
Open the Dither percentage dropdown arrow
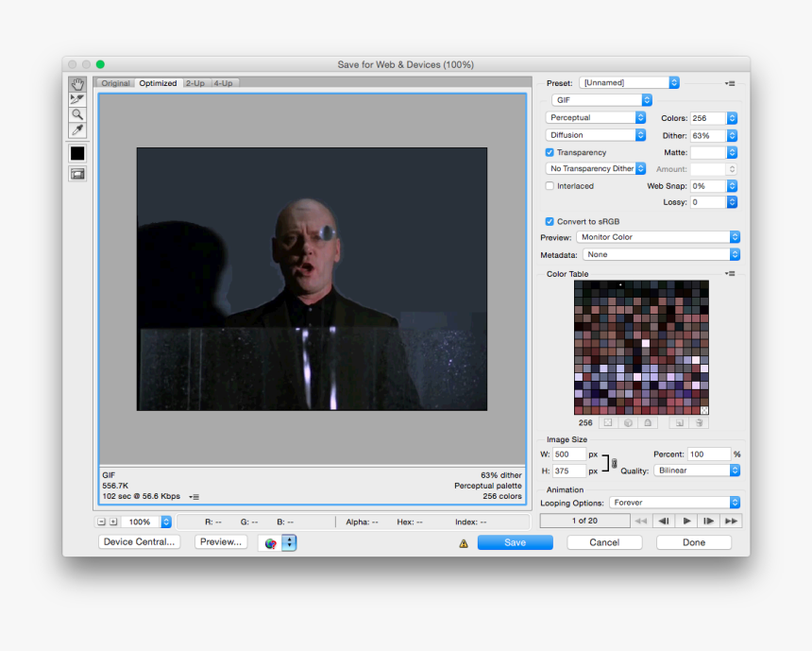click(x=732, y=136)
